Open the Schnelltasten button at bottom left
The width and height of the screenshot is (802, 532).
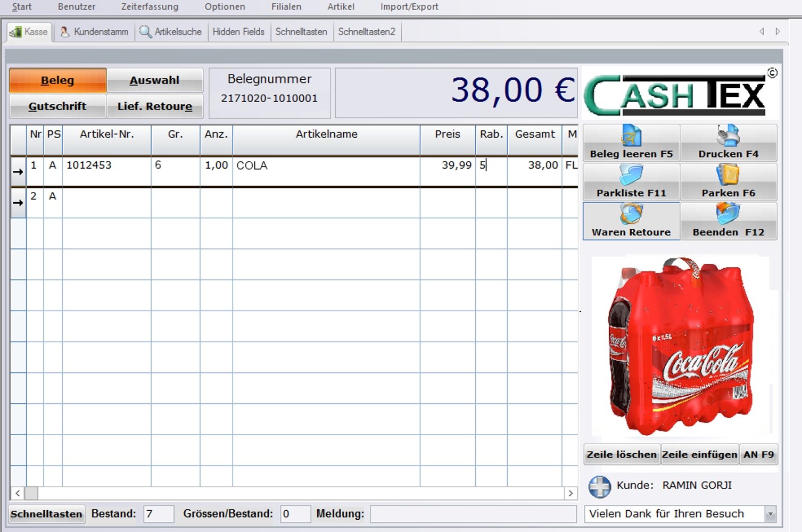[47, 514]
